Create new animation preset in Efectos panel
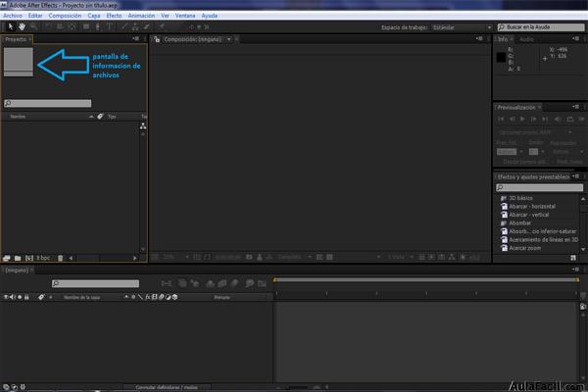588x392 pixels. coord(573,258)
